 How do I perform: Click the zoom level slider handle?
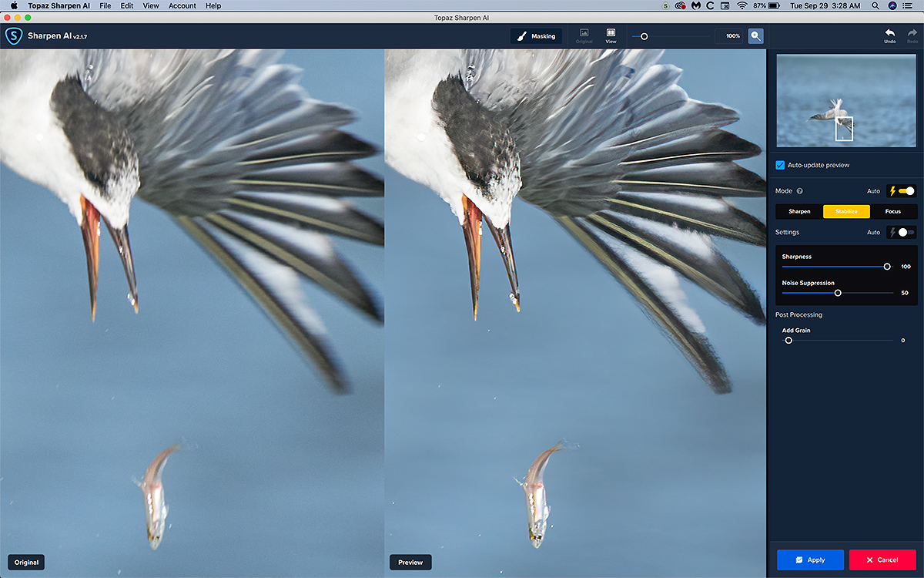[x=644, y=36]
